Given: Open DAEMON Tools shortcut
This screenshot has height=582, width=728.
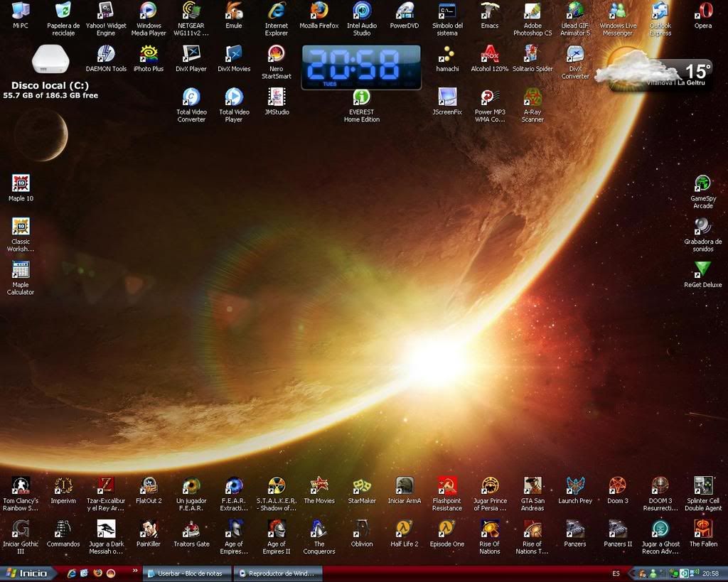Looking at the screenshot, I should click(106, 54).
